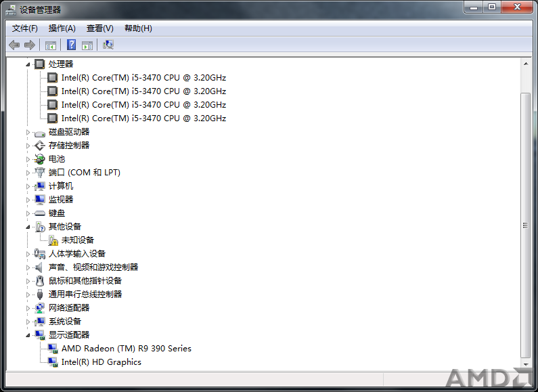Screen dimensions: 538x392
Task: Open Help with the blue question mark icon
Action: point(71,45)
